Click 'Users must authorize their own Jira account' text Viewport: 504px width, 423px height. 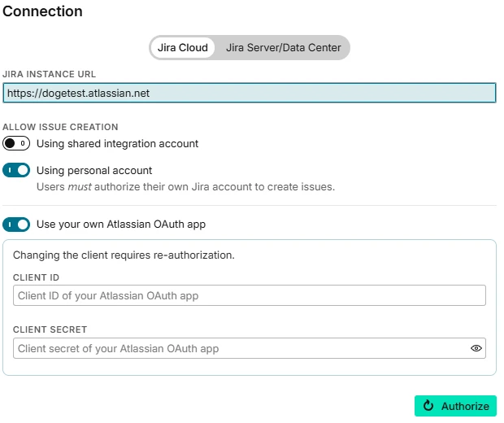186,186
